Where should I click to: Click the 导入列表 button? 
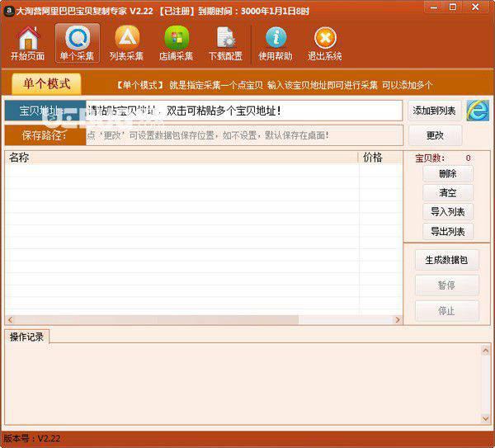click(x=448, y=211)
